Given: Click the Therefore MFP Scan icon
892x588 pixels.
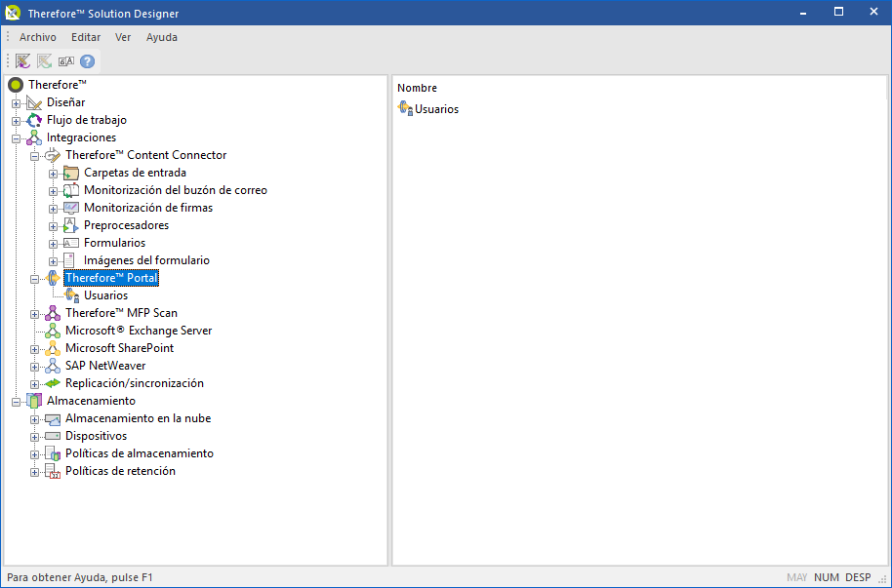Looking at the screenshot, I should coord(53,313).
